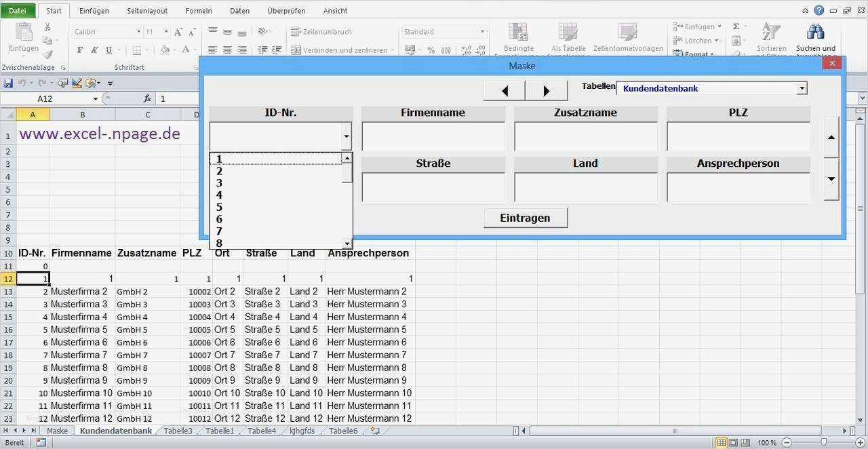Open the Standard number format dropdown
The width and height of the screenshot is (868, 449).
(x=483, y=32)
